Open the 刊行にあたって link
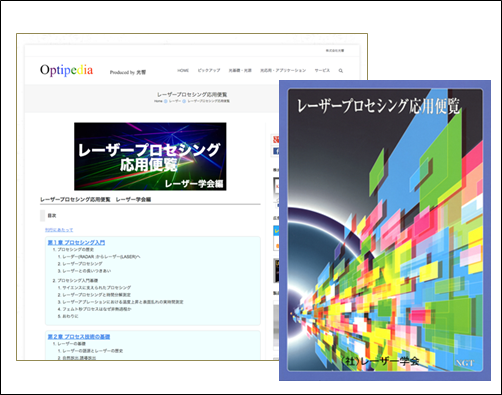502x395 pixels. [x=59, y=230]
